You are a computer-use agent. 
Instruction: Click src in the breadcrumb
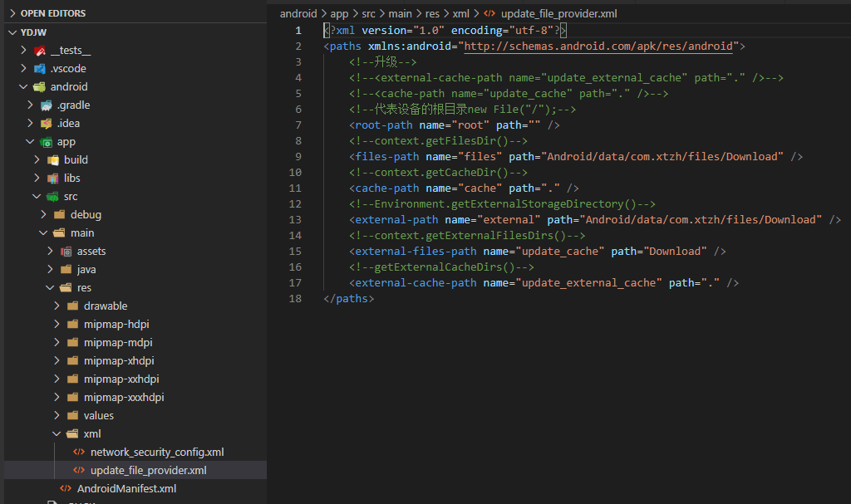(x=368, y=13)
